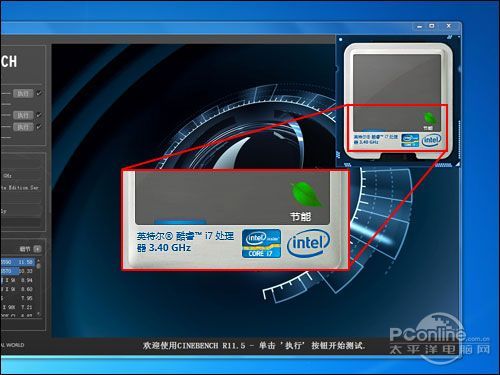Image resolution: width=500 pixels, height=375 pixels.
Task: Open the 细节 details button in ranking panel
Action: click(38, 249)
